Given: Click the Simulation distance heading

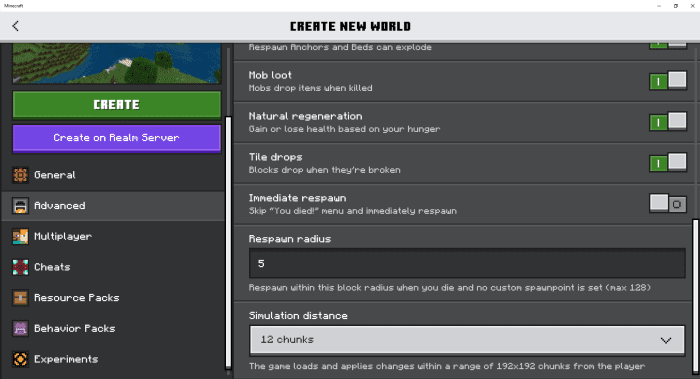Looking at the screenshot, I should click(x=298, y=316).
